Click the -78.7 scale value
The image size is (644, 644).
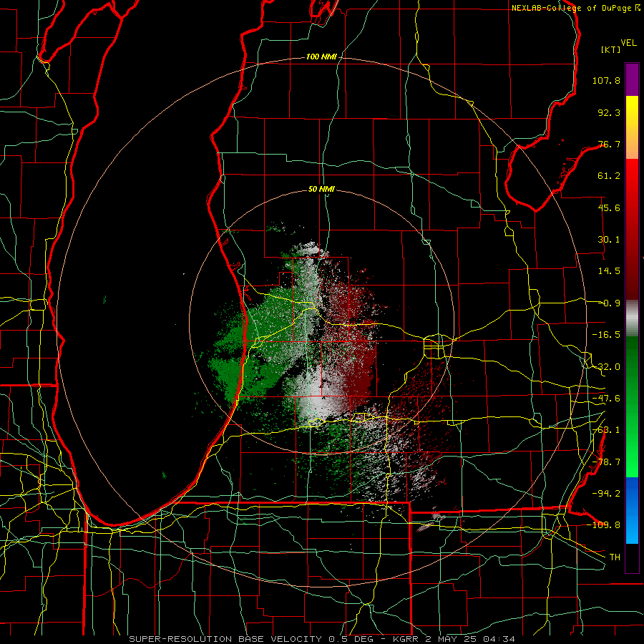[x=606, y=462]
